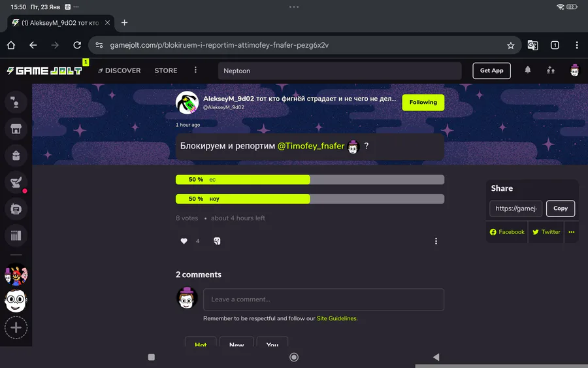Image resolution: width=588 pixels, height=368 pixels.
Task: Add a new browser tab
Action: (125, 23)
